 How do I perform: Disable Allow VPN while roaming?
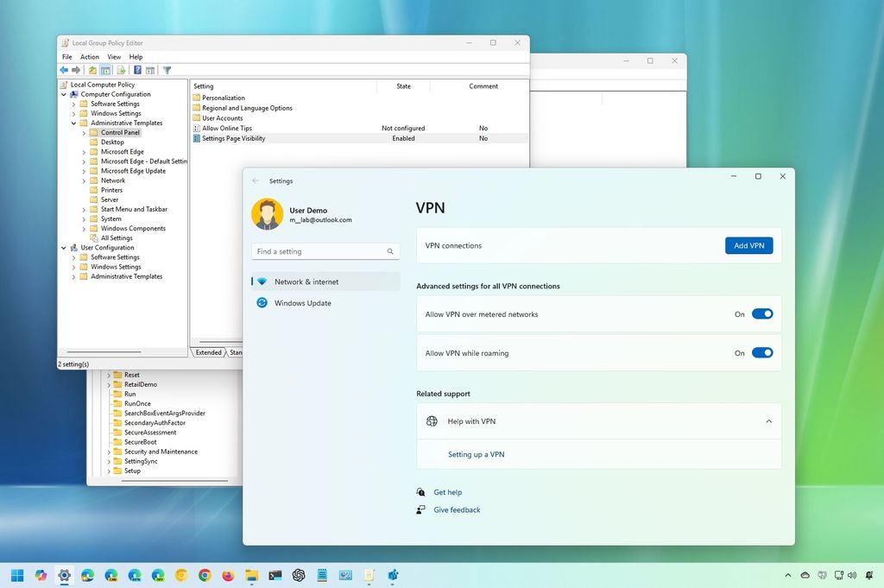pos(761,352)
